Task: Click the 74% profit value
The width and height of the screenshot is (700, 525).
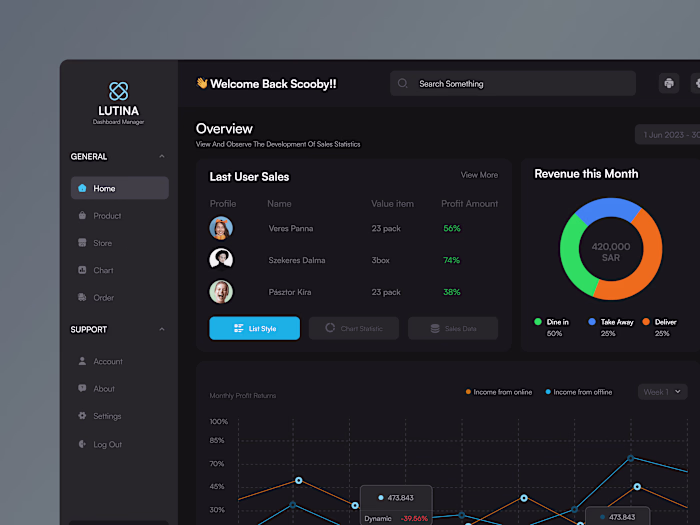Action: click(451, 260)
